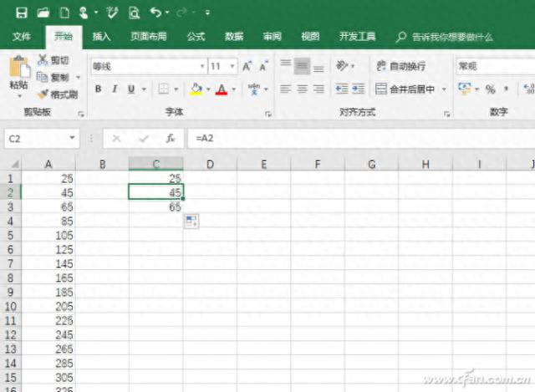The image size is (535, 392).
Task: Open the 合并后居中 dropdown arrow
Action: [444, 89]
